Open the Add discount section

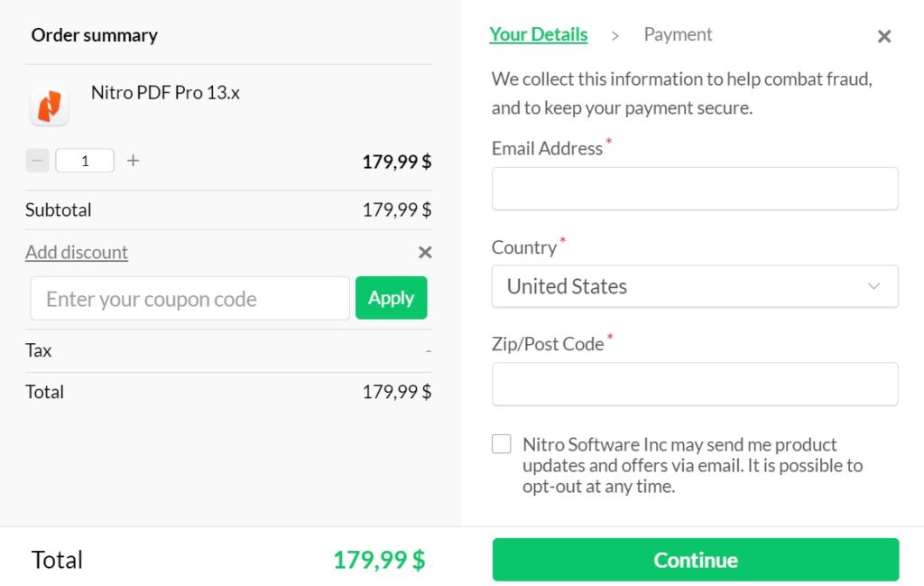76,252
